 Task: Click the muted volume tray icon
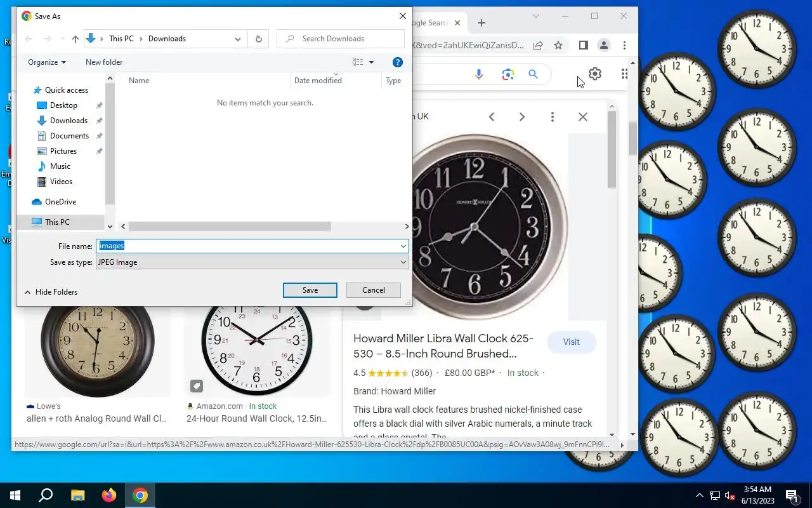pyautogui.click(x=730, y=496)
